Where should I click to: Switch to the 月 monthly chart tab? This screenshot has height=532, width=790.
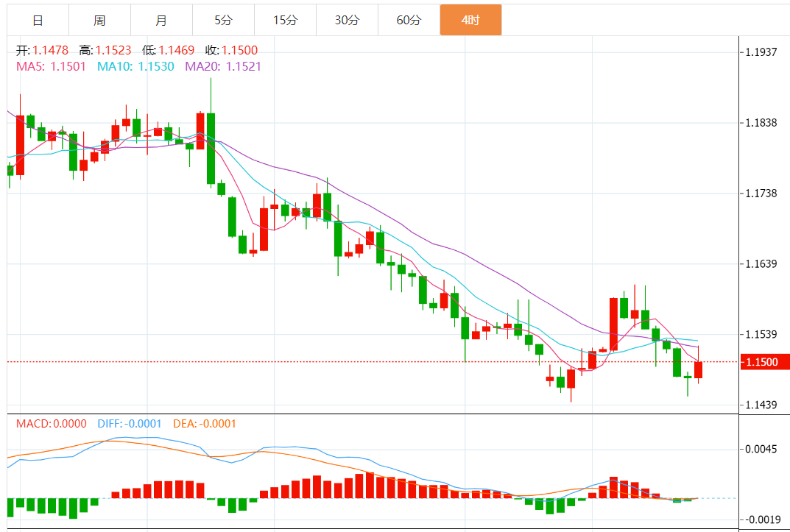162,20
